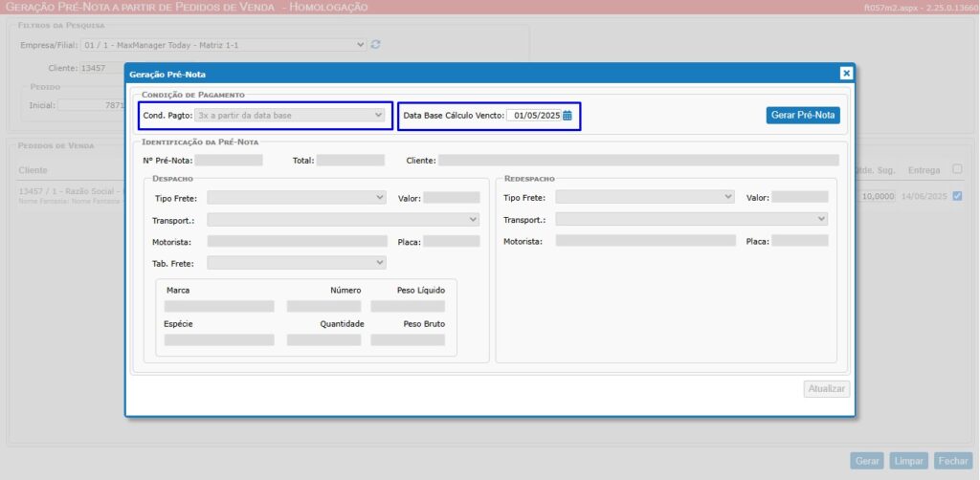Click the refresh icon beside Empresa/Filial
This screenshot has width=980, height=480.
[x=375, y=45]
